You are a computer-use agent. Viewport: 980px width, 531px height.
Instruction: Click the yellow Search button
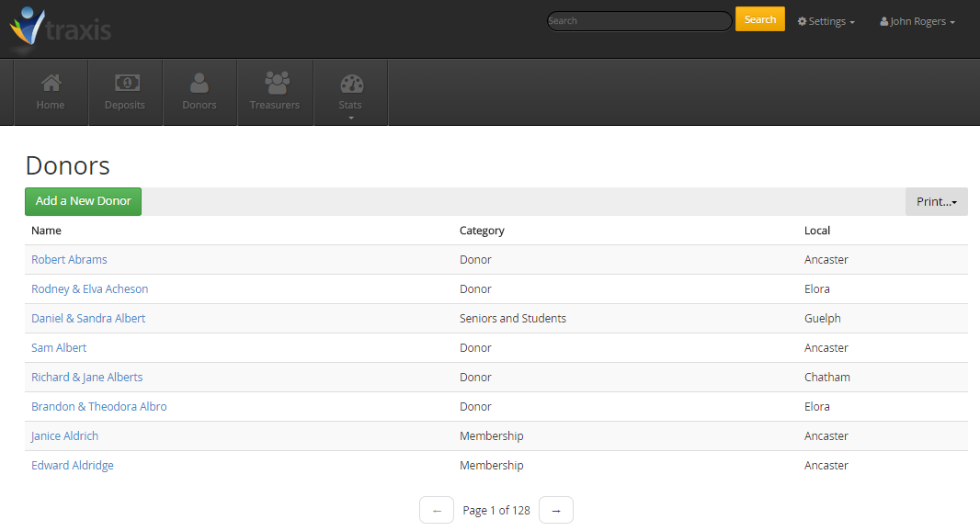tap(760, 19)
